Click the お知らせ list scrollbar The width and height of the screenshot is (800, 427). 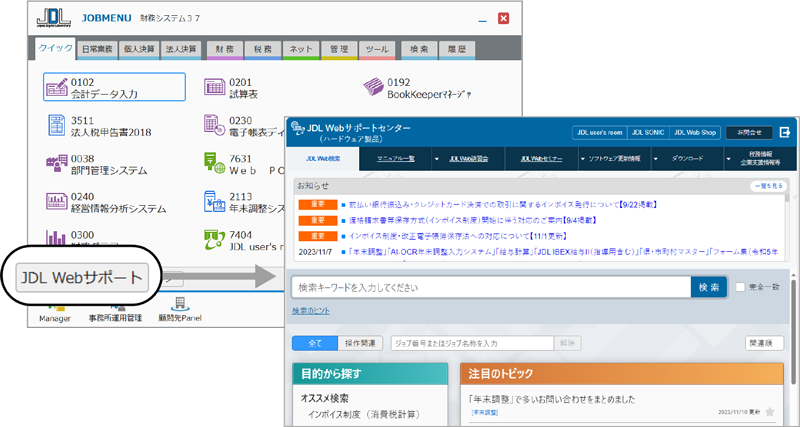[x=787, y=198]
